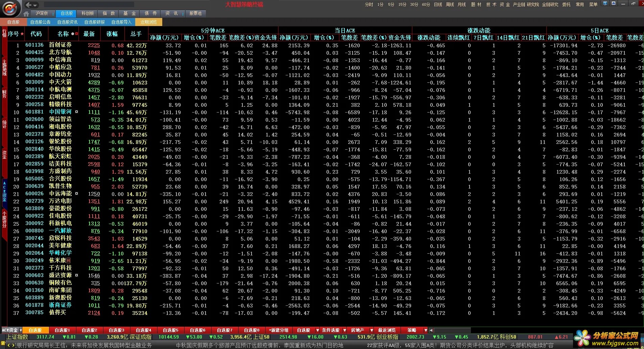Screen dimensions: 644x349
Task: Select bottom tab 自选股1
Action: pyautogui.click(x=62, y=330)
